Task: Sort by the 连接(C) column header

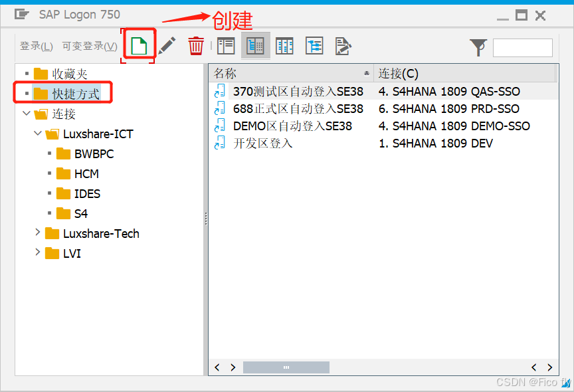Action: (x=465, y=73)
